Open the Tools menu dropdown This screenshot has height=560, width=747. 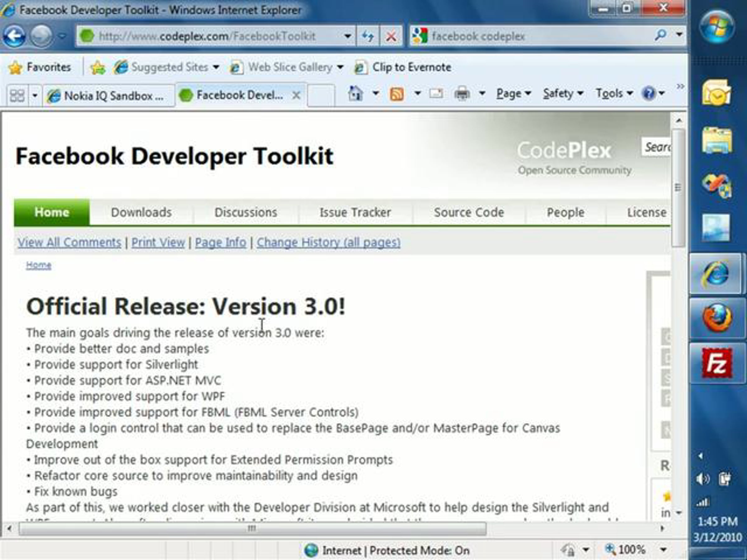point(613,94)
